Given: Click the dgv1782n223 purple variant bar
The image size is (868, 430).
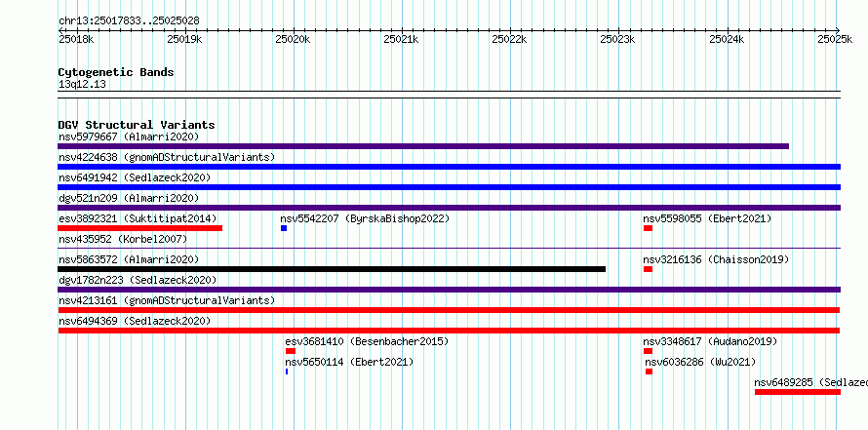Looking at the screenshot, I should (x=449, y=290).
